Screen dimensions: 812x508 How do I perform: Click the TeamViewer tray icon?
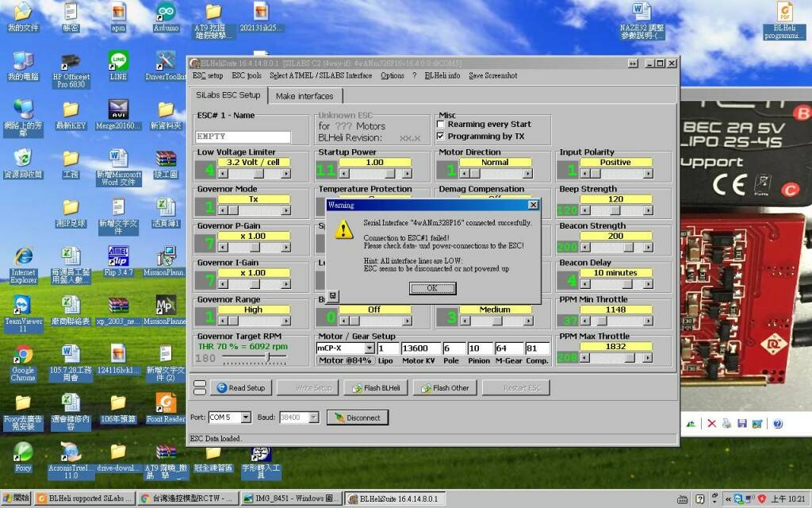[x=738, y=499]
